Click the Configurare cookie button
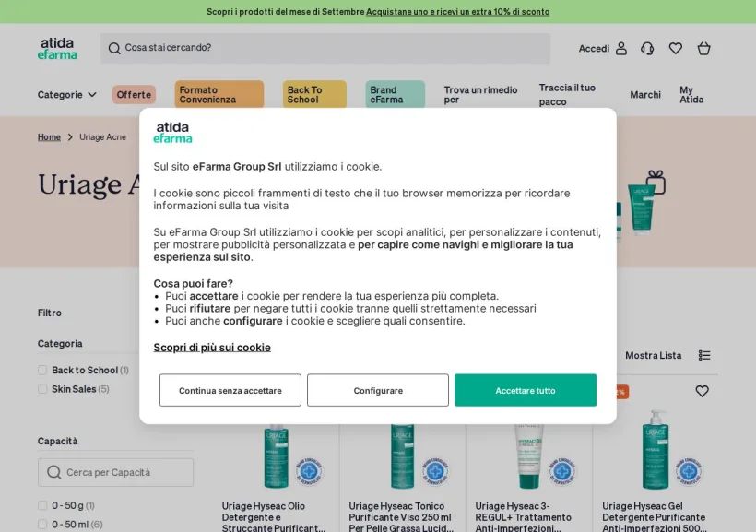This screenshot has height=532, width=756. pyautogui.click(x=378, y=390)
